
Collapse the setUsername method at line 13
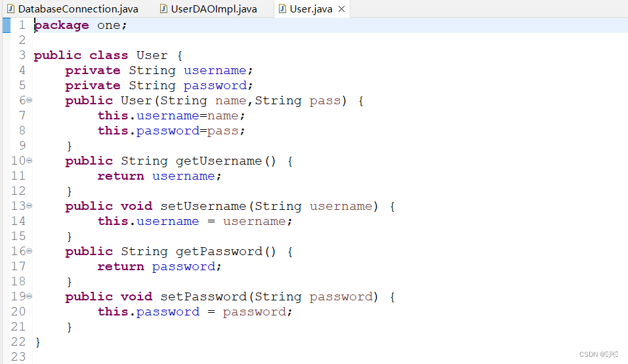(30, 206)
